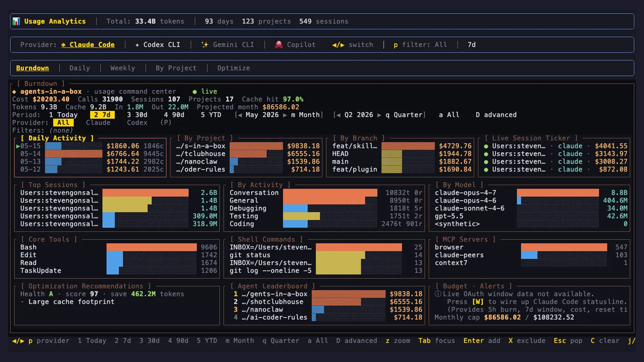Click previous quarter arrow before Q2 2026
The height and width of the screenshot is (362, 644).
tap(339, 115)
